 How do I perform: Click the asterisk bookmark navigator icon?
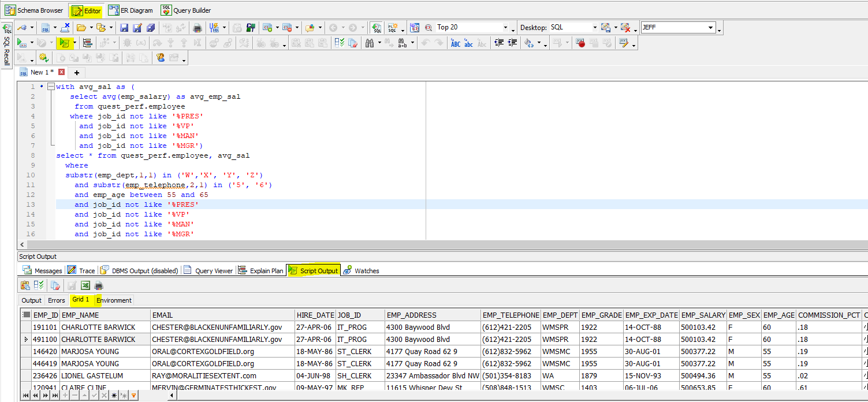tap(114, 396)
